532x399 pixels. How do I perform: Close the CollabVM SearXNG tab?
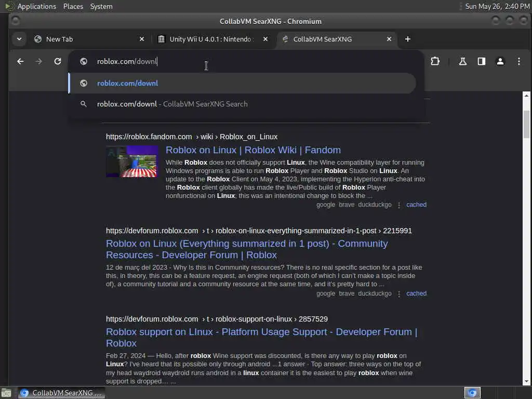[389, 39]
